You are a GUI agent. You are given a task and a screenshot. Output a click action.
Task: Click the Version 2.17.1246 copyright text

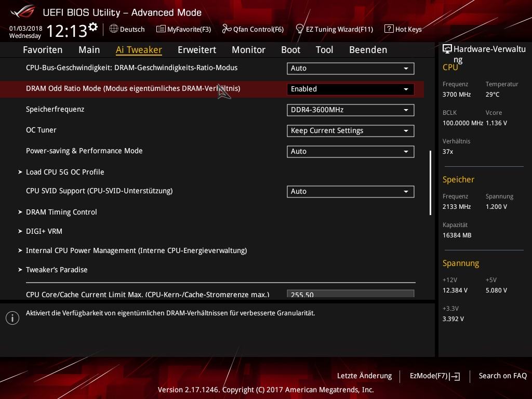point(265,390)
